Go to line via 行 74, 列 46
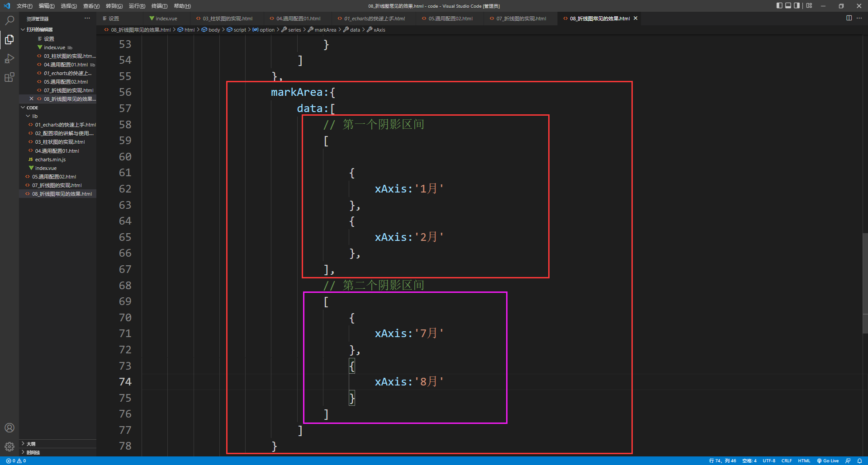The height and width of the screenshot is (465, 868). (722, 461)
